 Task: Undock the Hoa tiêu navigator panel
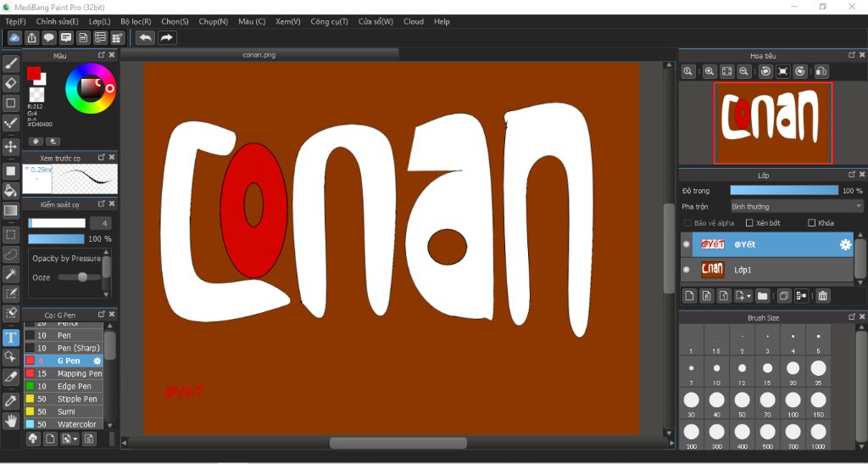(x=852, y=55)
